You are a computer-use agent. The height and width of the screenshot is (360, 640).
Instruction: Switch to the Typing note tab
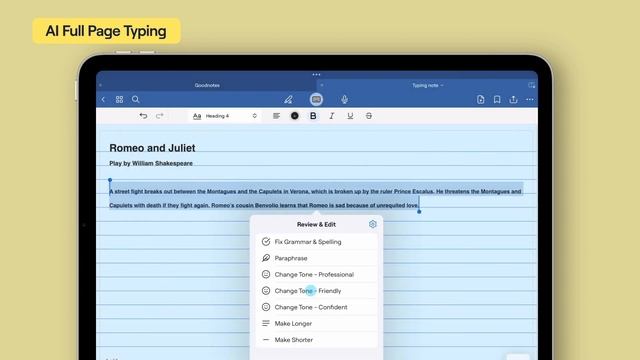[x=427, y=85]
